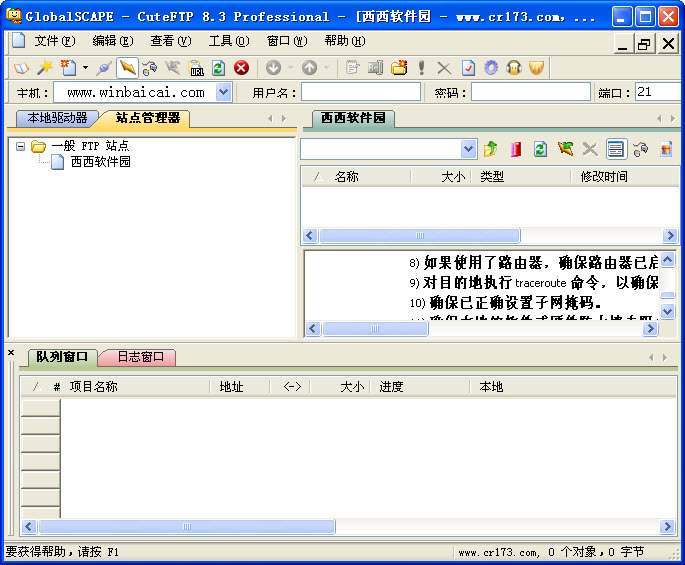The height and width of the screenshot is (565, 685).
Task: Click the red bookmark icon in remote pane
Action: tap(515, 149)
